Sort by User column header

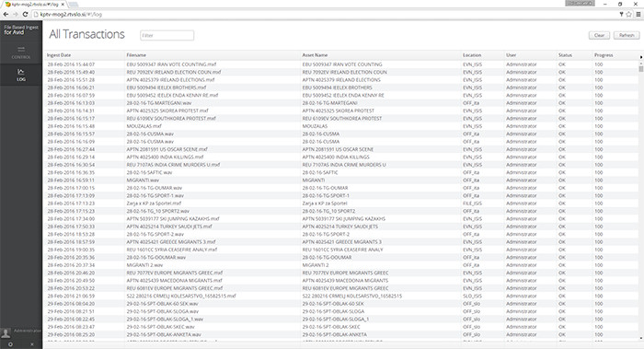coord(511,55)
